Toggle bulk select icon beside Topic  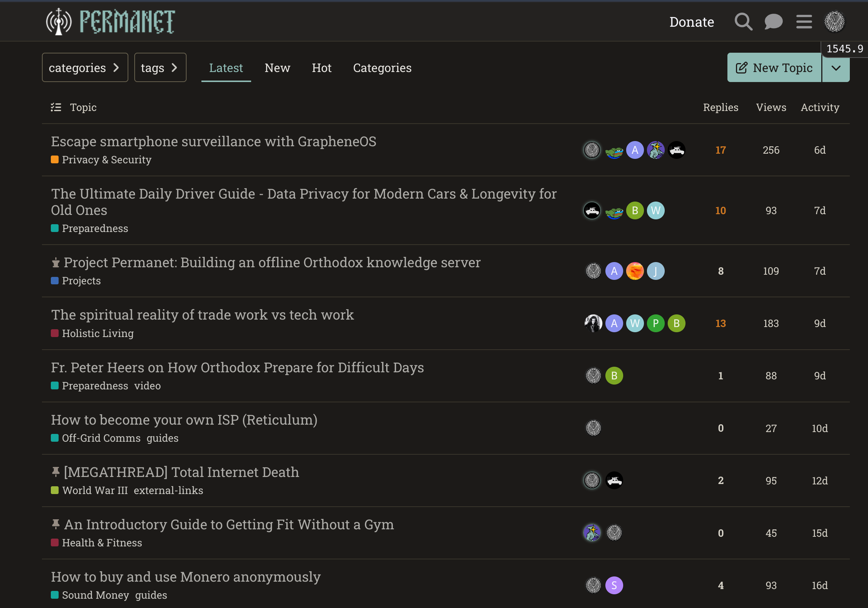[56, 107]
